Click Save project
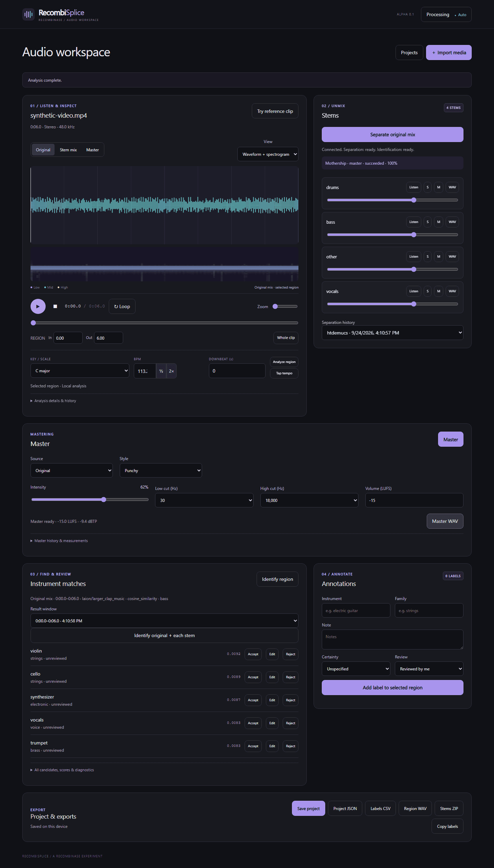Screen dimensions: 494x868 click(308, 809)
